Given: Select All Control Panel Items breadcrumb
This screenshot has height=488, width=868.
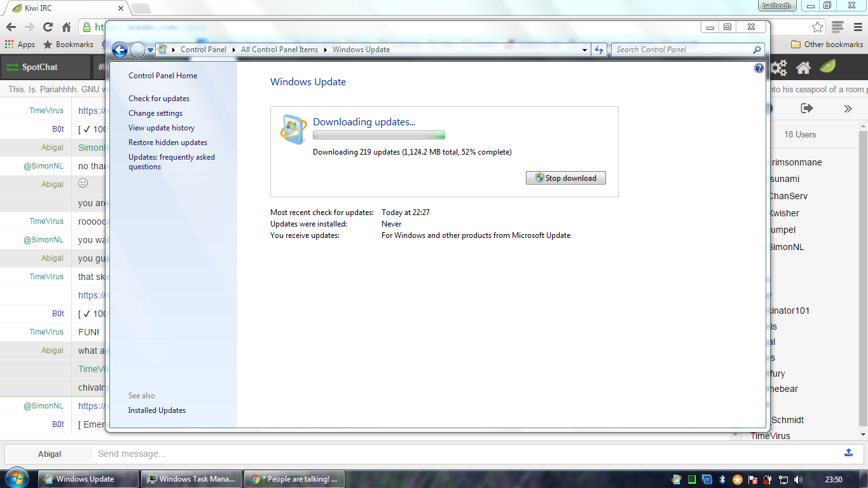Looking at the screenshot, I should [x=279, y=50].
